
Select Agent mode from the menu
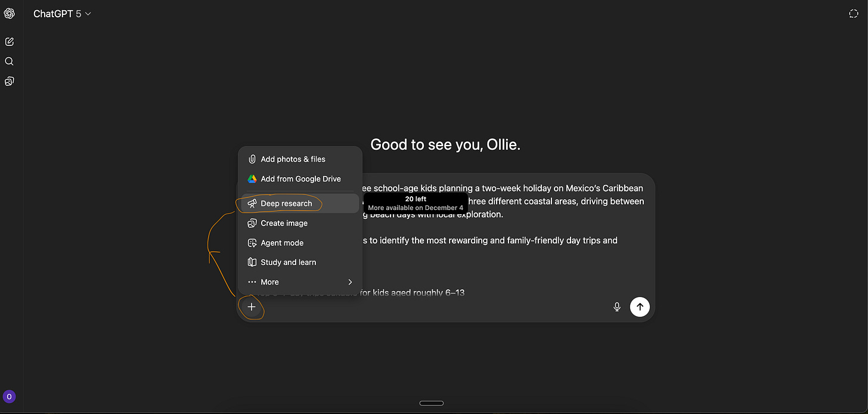coord(300,243)
